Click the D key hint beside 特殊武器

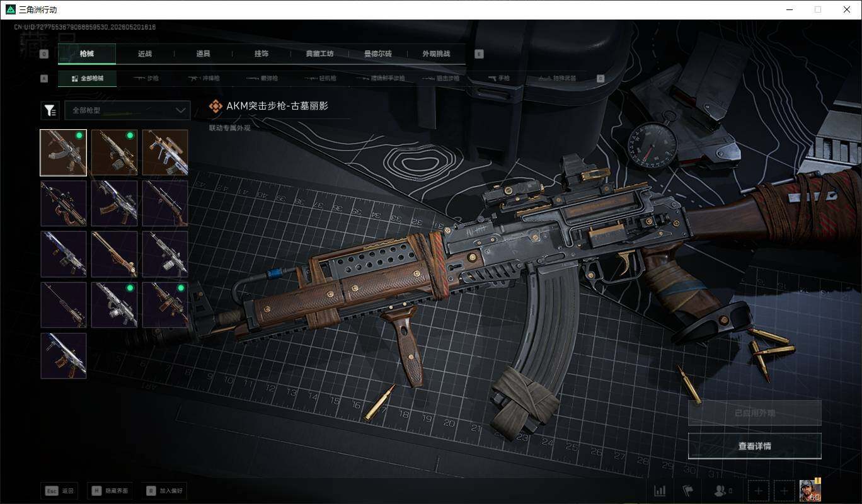tap(601, 79)
